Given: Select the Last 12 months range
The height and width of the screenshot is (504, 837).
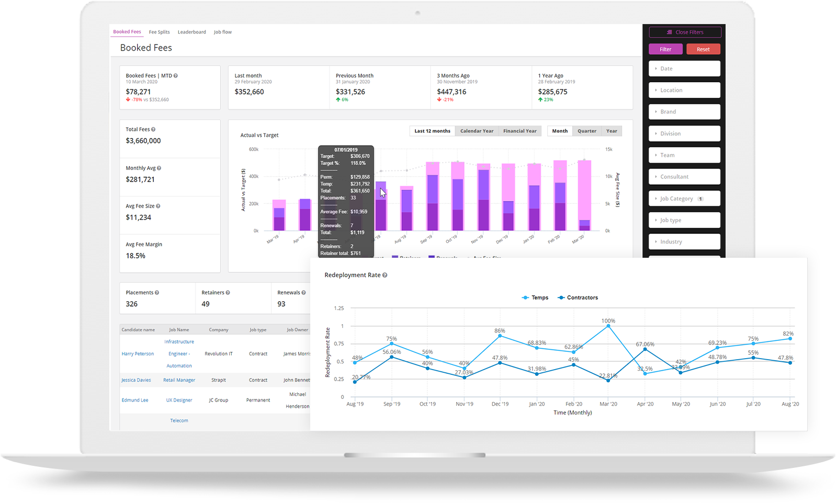Looking at the screenshot, I should pyautogui.click(x=432, y=131).
